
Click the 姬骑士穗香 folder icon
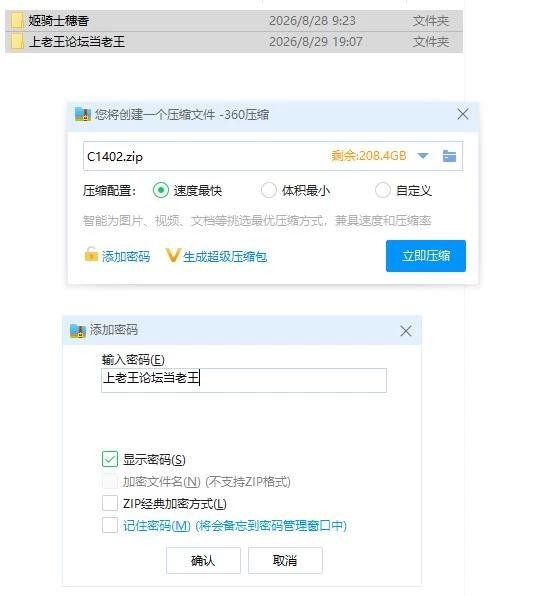pyautogui.click(x=17, y=21)
